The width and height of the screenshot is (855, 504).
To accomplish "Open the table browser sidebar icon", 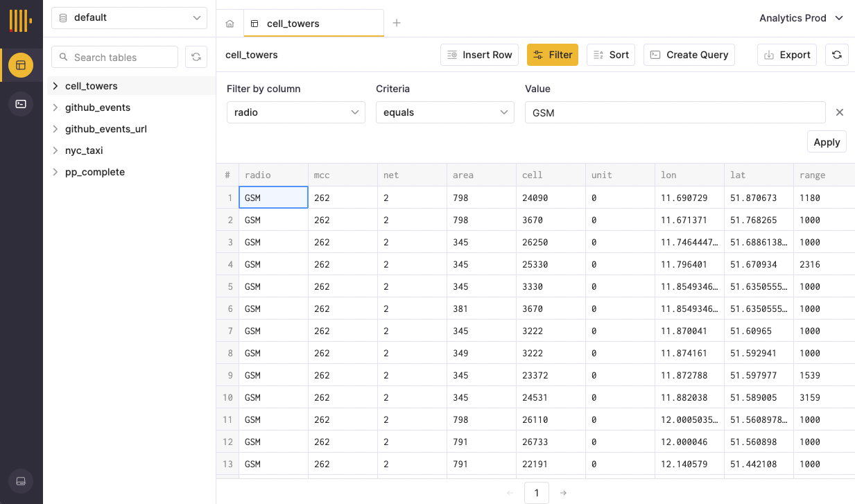I will point(21,65).
